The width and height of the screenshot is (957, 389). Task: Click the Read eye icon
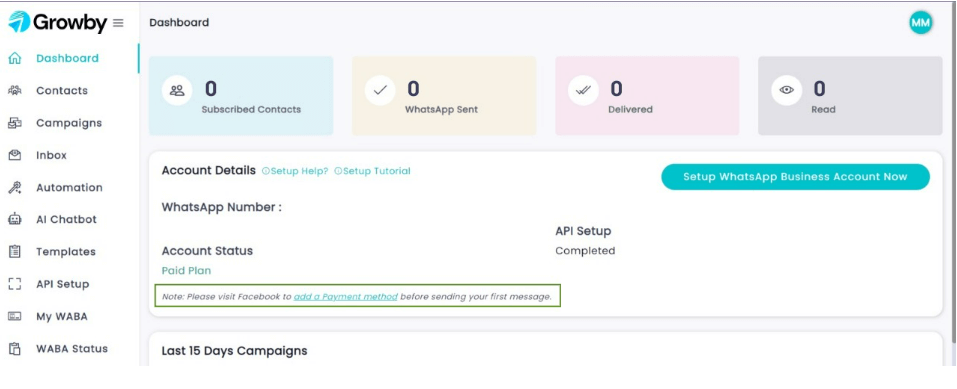click(787, 90)
